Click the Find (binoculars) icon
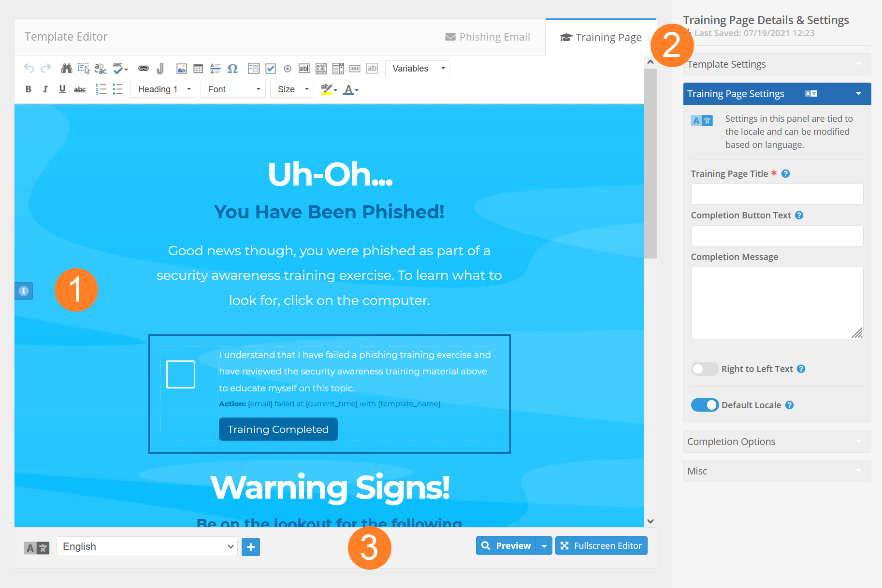Screen dimensions: 882x588 (66, 69)
